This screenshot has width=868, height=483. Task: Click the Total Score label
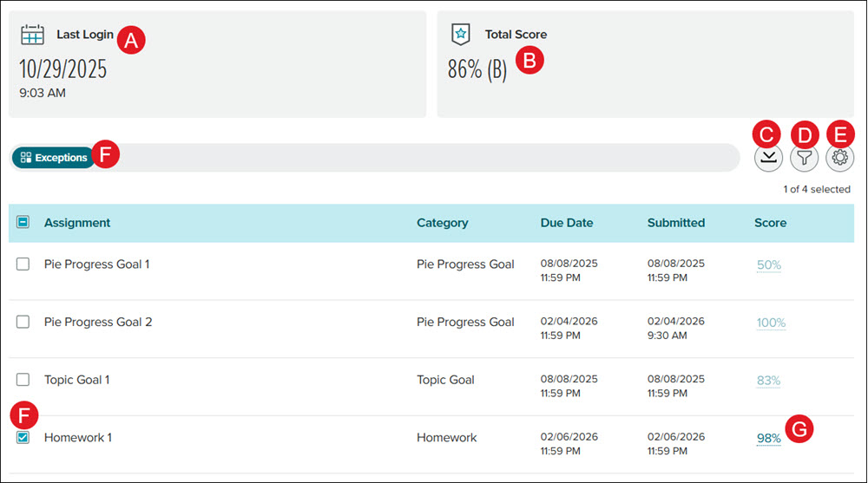[516, 35]
